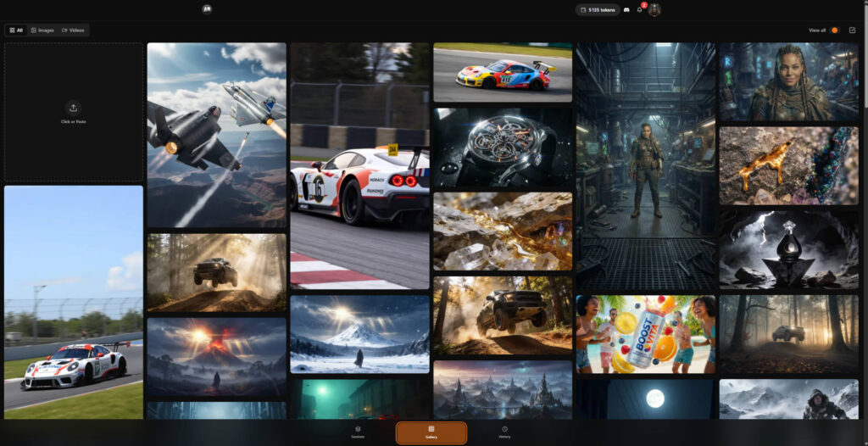Select the Boost drink can advertisement image
The width and height of the screenshot is (868, 446).
point(646,333)
